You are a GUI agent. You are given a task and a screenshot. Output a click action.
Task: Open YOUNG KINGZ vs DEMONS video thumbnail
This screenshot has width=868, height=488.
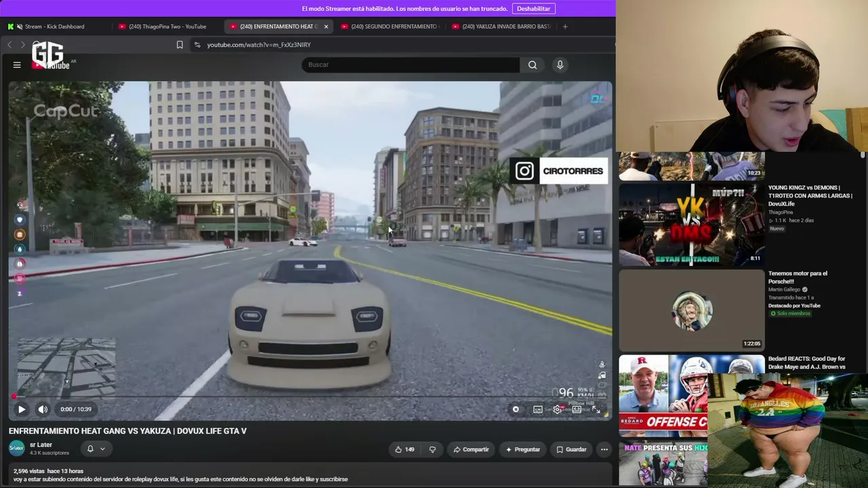(x=692, y=224)
